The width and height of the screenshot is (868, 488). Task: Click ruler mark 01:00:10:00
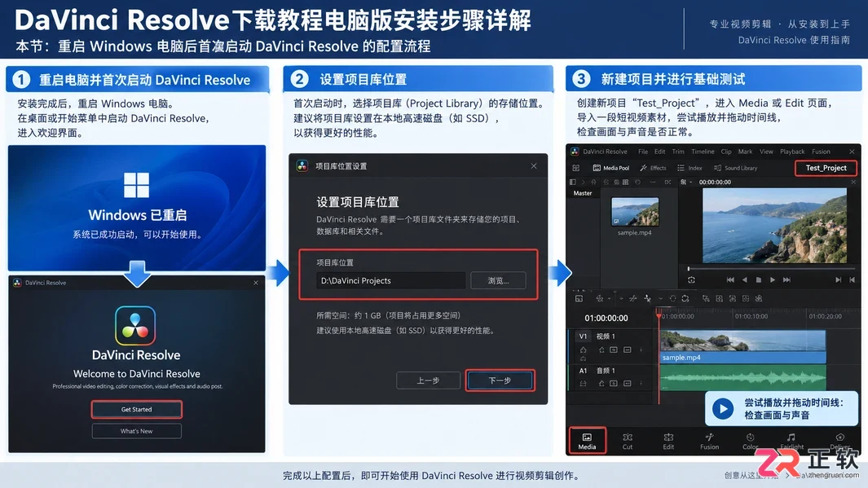coord(751,316)
